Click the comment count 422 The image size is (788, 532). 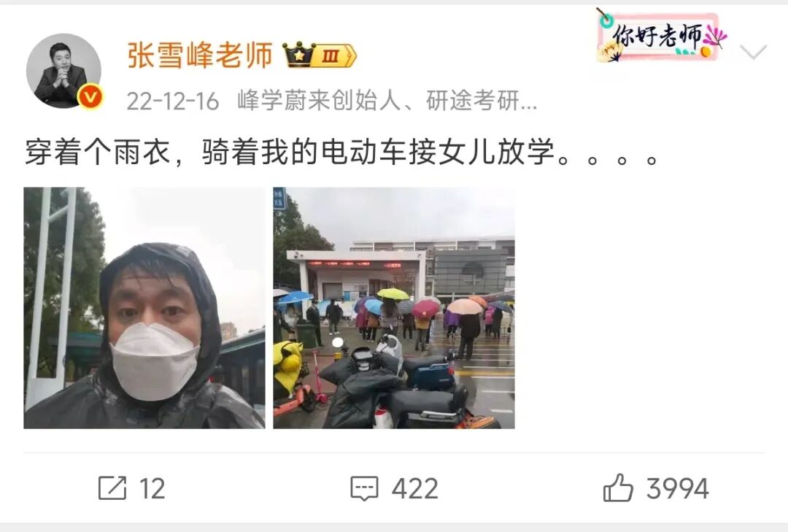415,489
